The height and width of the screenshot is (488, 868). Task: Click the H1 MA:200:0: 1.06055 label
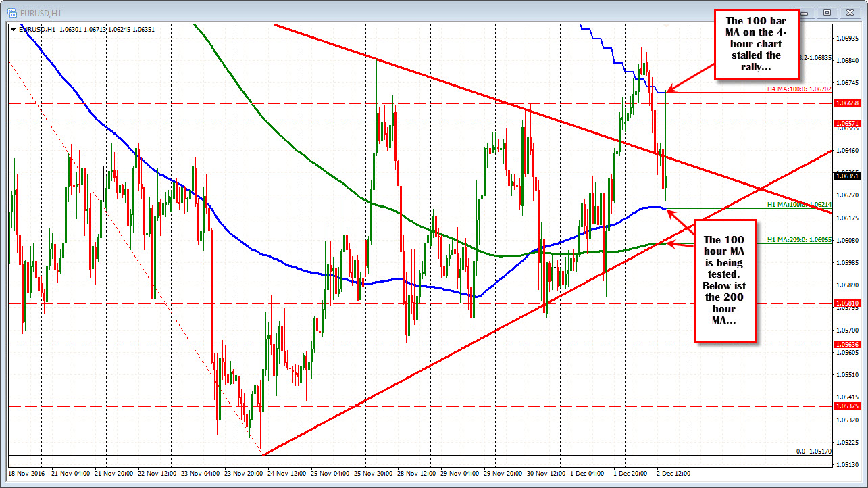[x=799, y=240]
